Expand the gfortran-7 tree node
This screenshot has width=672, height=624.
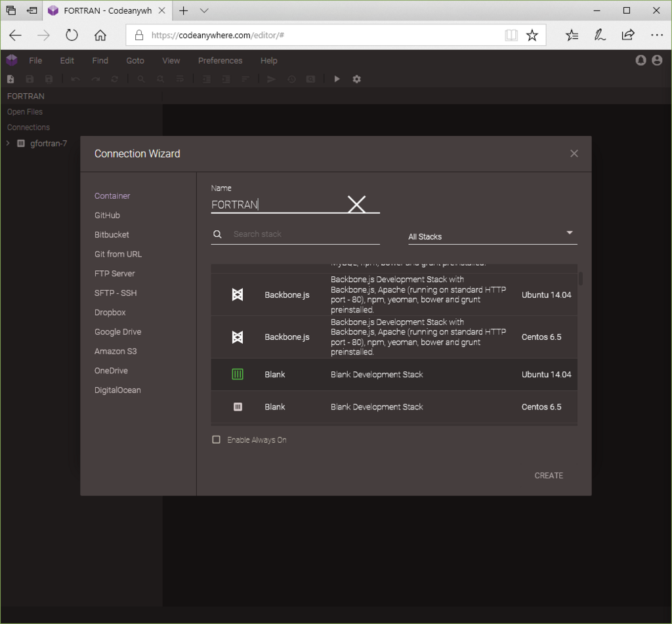pos(8,143)
